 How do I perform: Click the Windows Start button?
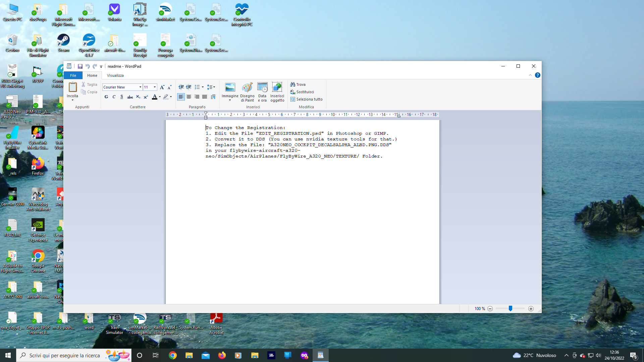click(8, 355)
